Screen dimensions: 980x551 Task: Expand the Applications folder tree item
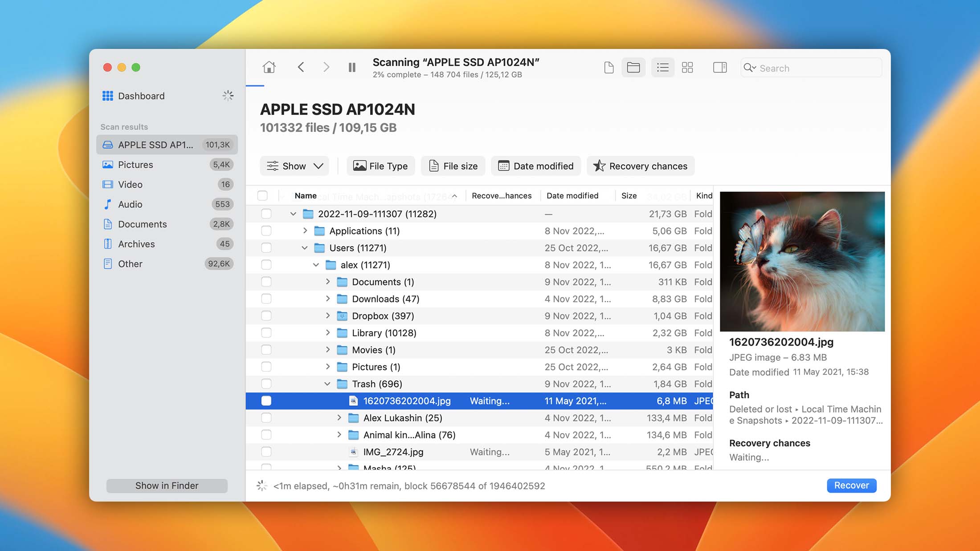pyautogui.click(x=304, y=230)
